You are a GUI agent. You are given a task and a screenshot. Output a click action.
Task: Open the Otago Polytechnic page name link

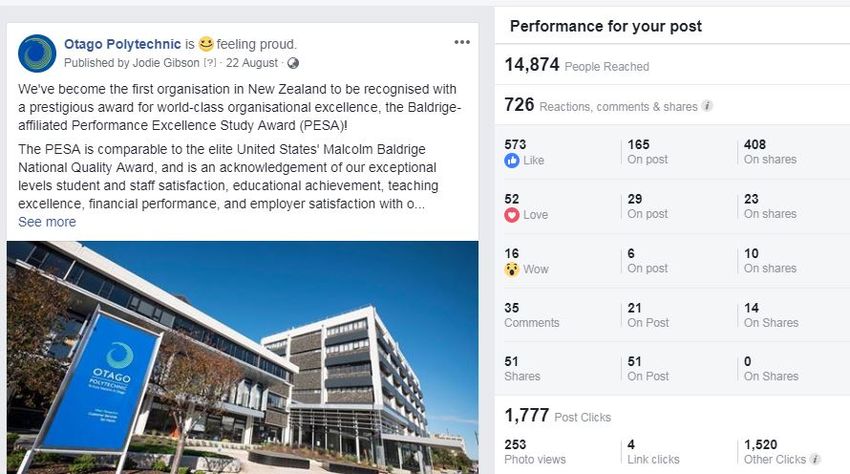coord(123,44)
